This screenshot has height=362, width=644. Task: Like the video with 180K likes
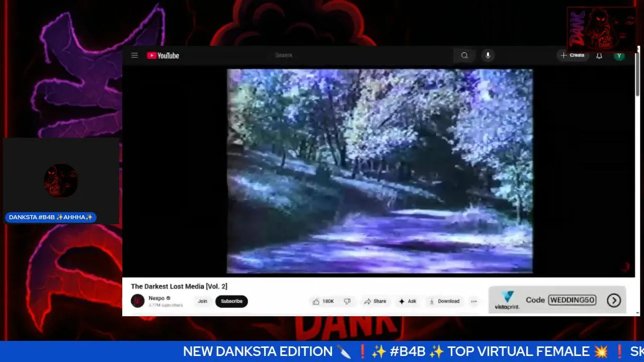coord(323,301)
